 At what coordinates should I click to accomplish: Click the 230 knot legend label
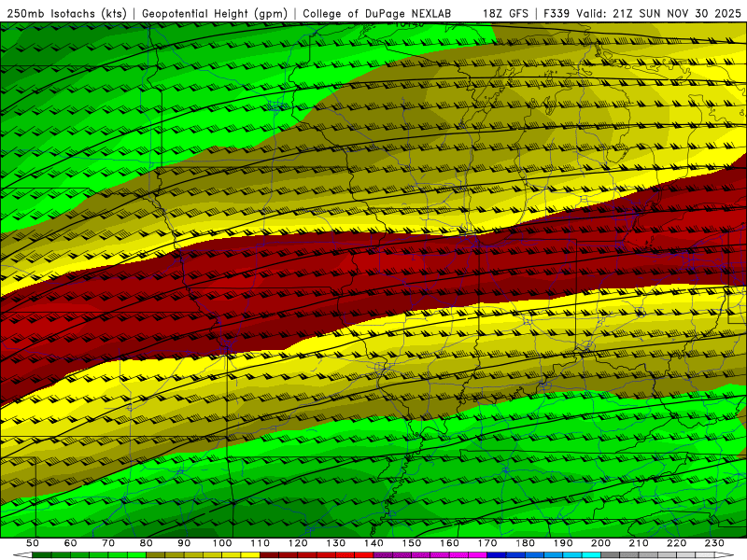714,543
